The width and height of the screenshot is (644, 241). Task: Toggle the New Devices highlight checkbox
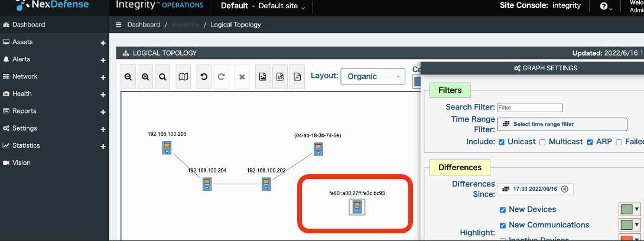click(502, 210)
